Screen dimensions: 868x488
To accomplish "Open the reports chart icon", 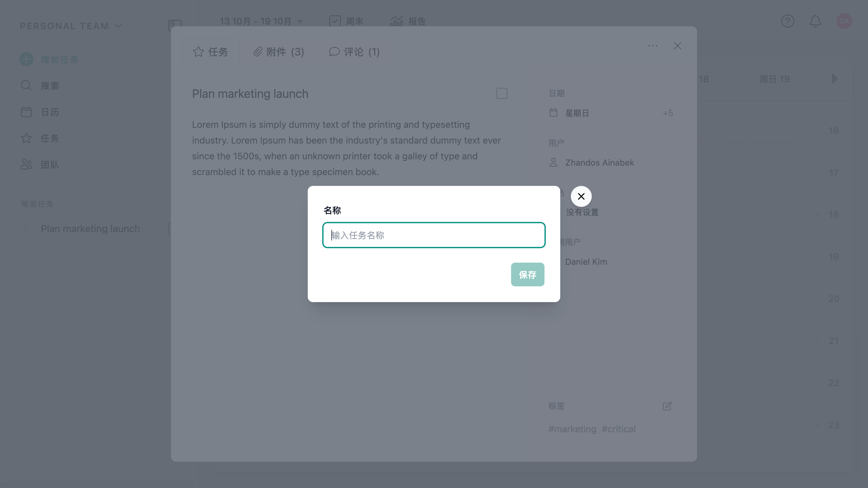I will tap(397, 21).
